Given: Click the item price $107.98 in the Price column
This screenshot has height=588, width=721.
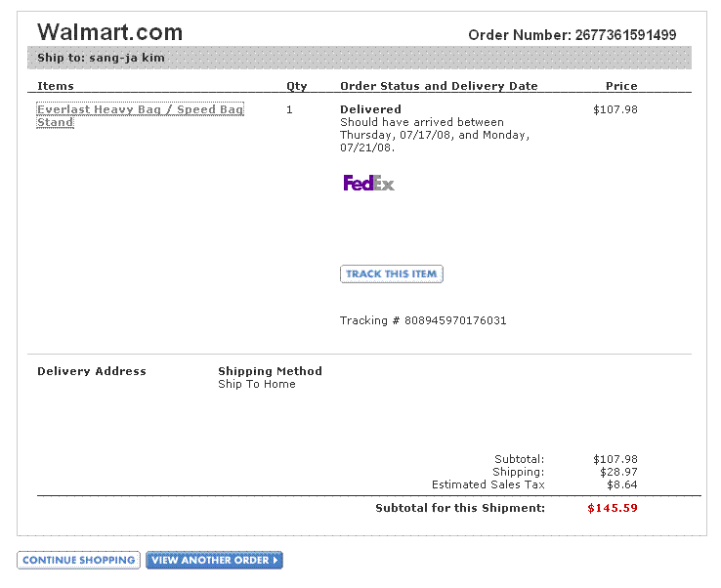Looking at the screenshot, I should tap(615, 109).
